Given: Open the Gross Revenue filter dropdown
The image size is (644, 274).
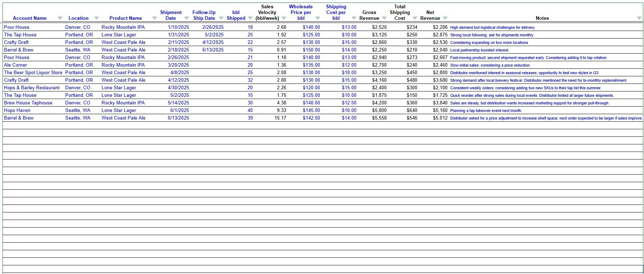Looking at the screenshot, I should (384, 18).
